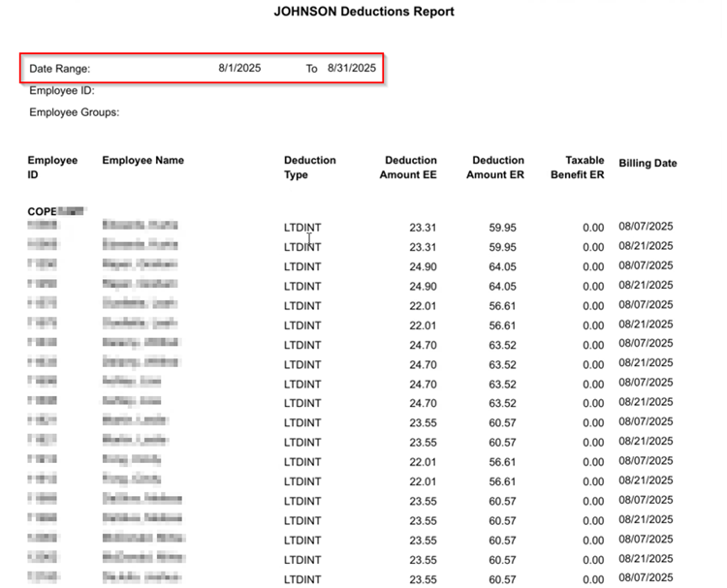Click billing date 08/21/2025 in the 24.90 row

click(x=646, y=285)
